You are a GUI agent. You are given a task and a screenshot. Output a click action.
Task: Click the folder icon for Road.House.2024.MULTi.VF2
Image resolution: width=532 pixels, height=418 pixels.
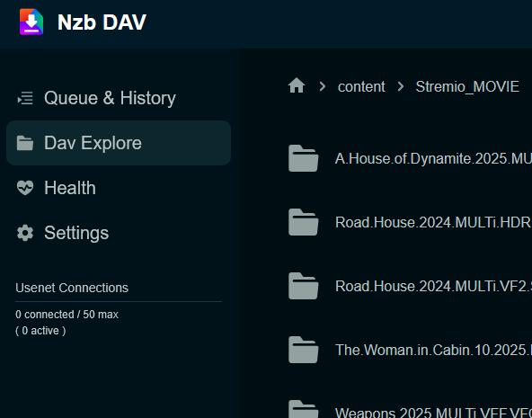point(304,286)
